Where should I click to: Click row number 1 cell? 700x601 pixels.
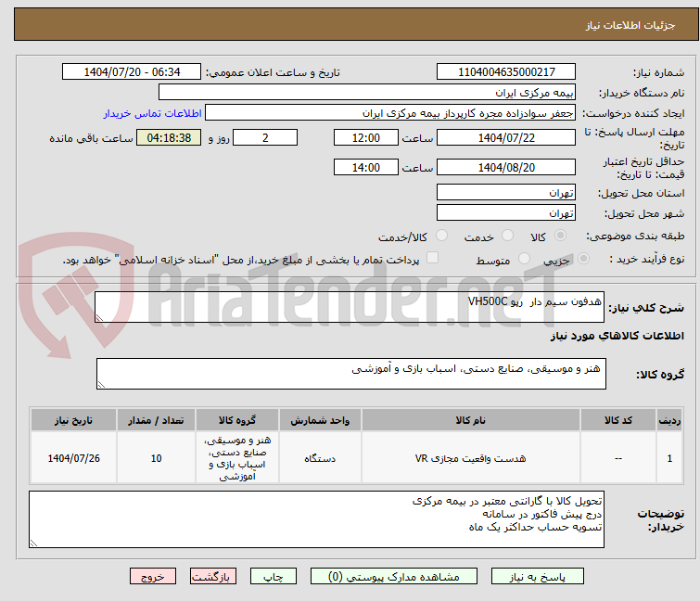669,458
